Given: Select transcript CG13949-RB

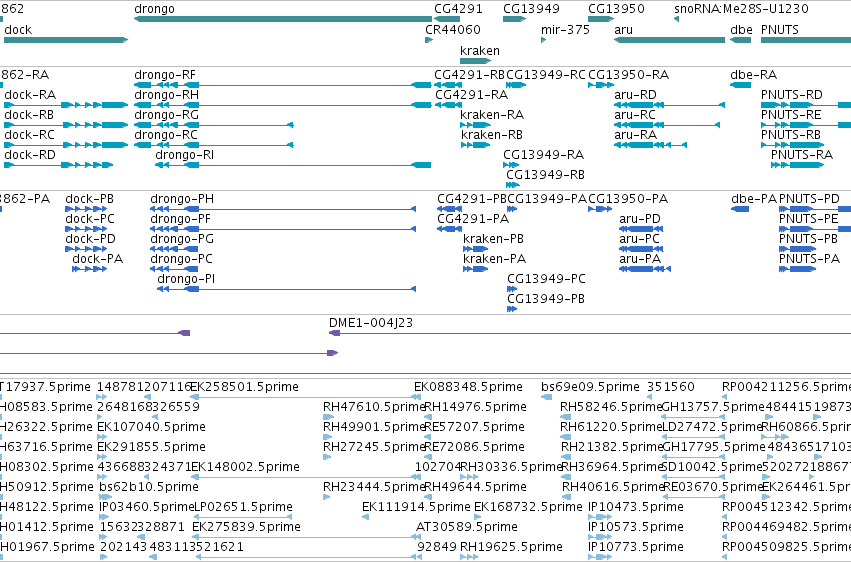Looking at the screenshot, I should pyautogui.click(x=513, y=186).
